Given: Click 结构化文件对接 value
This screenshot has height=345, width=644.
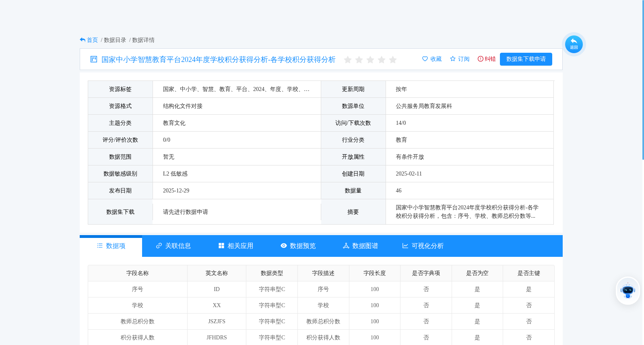Looking at the screenshot, I should [183, 106].
